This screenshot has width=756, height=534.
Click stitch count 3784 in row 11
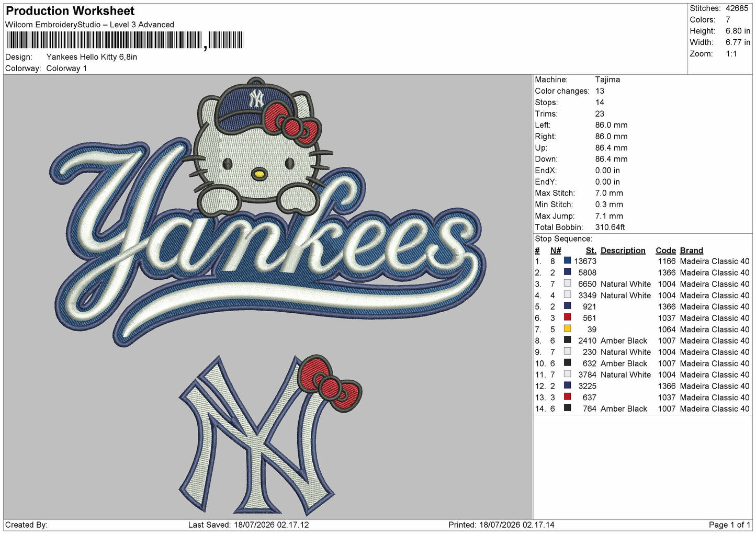pos(587,374)
